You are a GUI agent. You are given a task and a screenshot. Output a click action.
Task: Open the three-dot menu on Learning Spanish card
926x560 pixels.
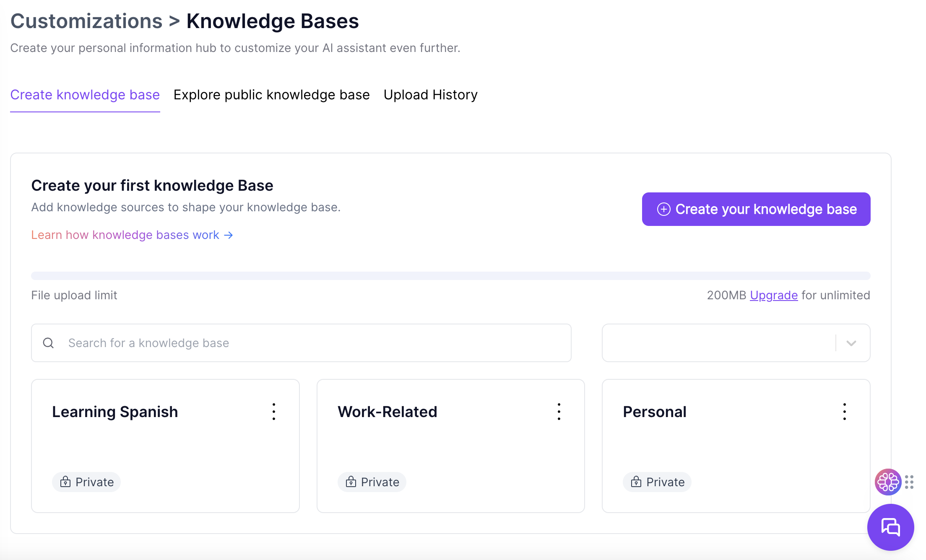(274, 412)
